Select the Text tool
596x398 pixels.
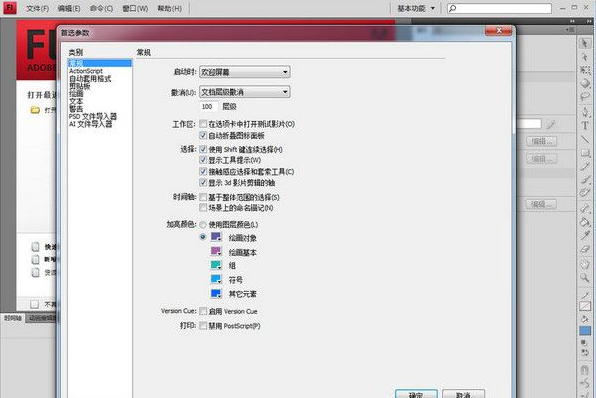tap(585, 125)
